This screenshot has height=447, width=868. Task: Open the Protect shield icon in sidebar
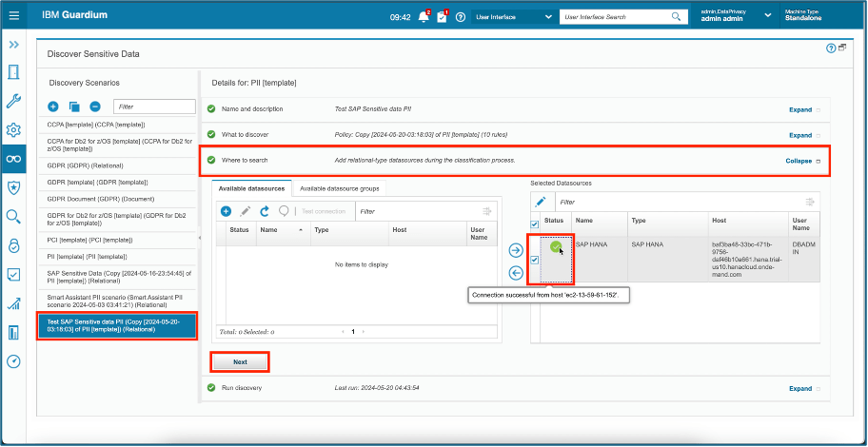(14, 187)
